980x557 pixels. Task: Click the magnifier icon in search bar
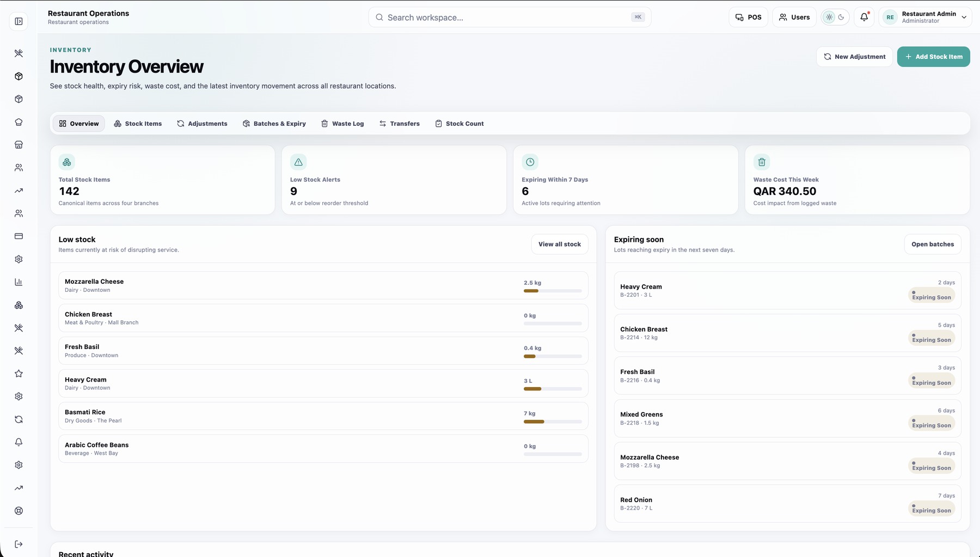pyautogui.click(x=379, y=17)
